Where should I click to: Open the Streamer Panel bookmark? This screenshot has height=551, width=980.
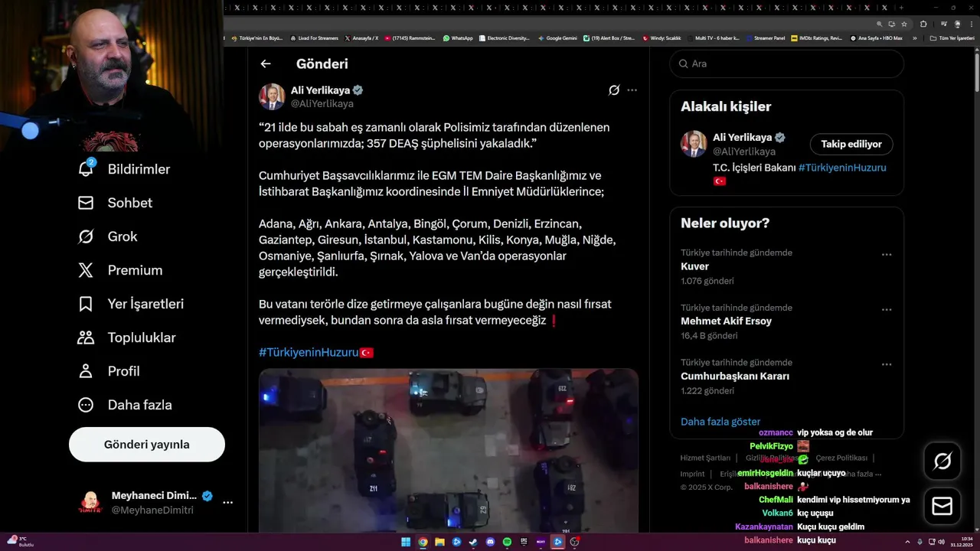coord(766,38)
